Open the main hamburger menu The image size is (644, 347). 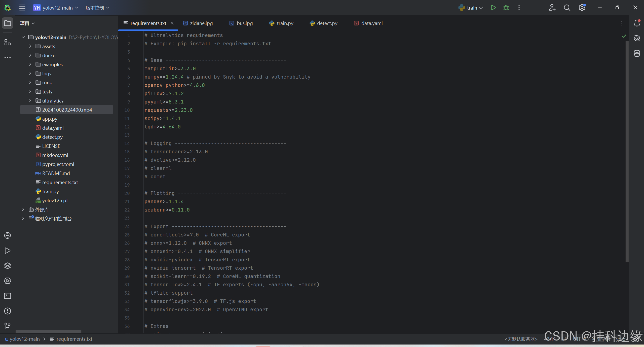pos(22,8)
